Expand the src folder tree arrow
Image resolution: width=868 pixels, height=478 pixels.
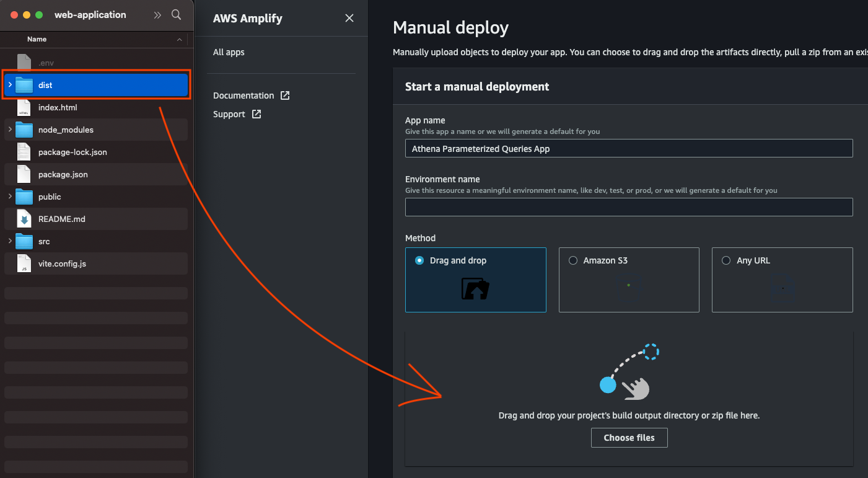coord(9,241)
